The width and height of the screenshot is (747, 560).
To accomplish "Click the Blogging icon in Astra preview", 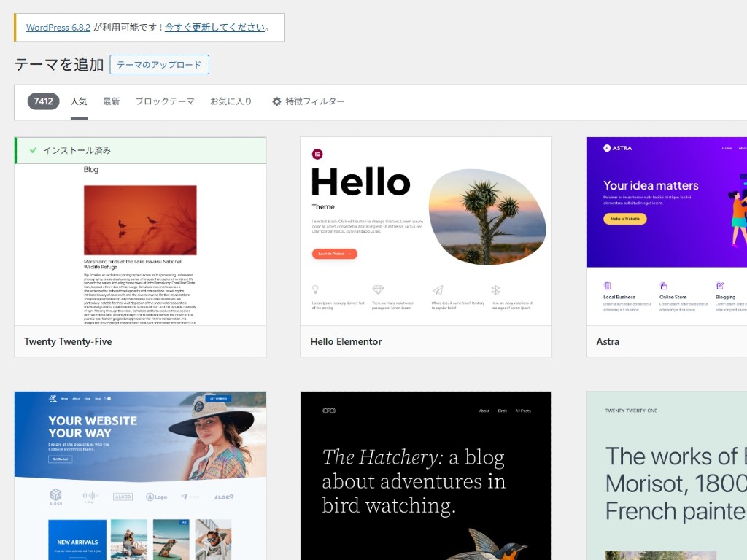I will point(720,286).
